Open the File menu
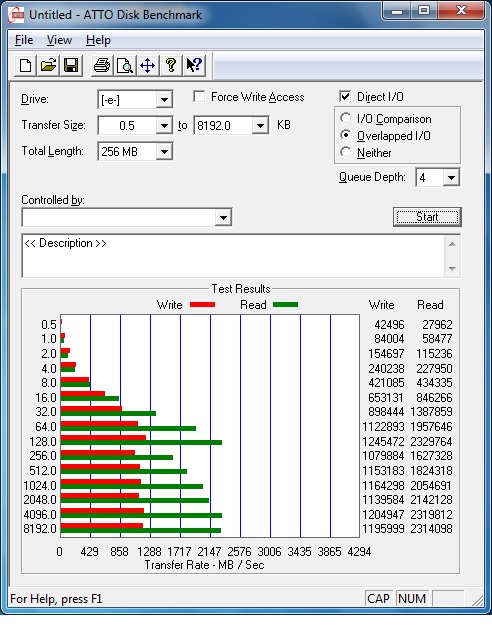The width and height of the screenshot is (492, 628). click(x=24, y=40)
